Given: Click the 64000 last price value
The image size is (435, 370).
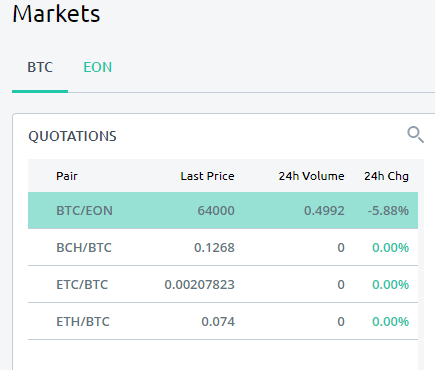Looking at the screenshot, I should tap(216, 211).
